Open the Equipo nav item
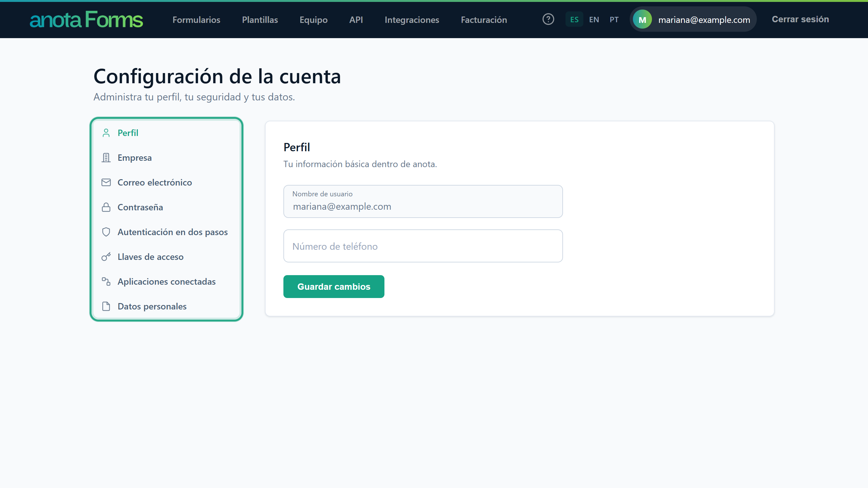This screenshot has height=488, width=868. click(313, 20)
